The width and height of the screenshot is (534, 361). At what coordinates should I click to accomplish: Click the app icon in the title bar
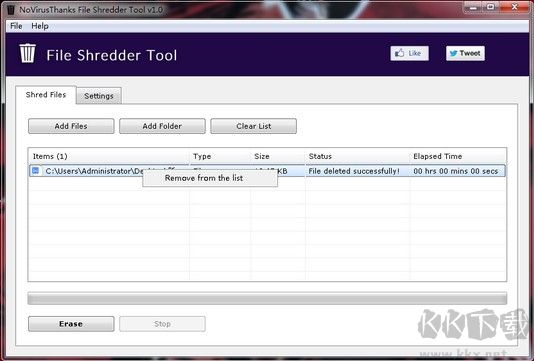click(x=11, y=9)
